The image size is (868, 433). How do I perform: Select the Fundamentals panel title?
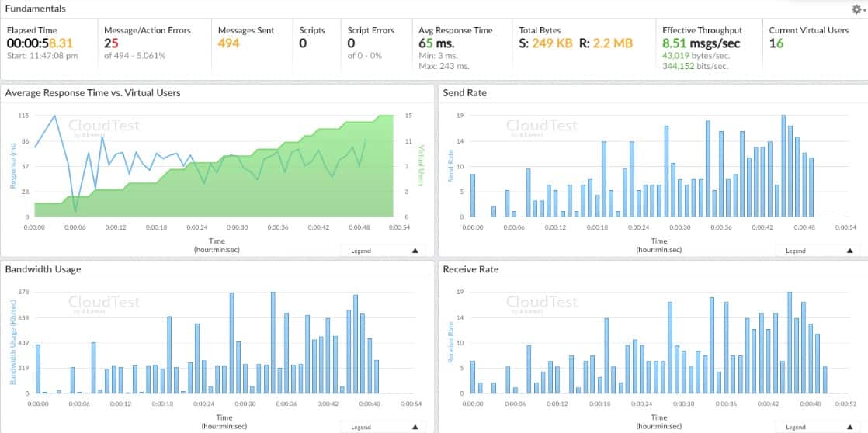36,9
